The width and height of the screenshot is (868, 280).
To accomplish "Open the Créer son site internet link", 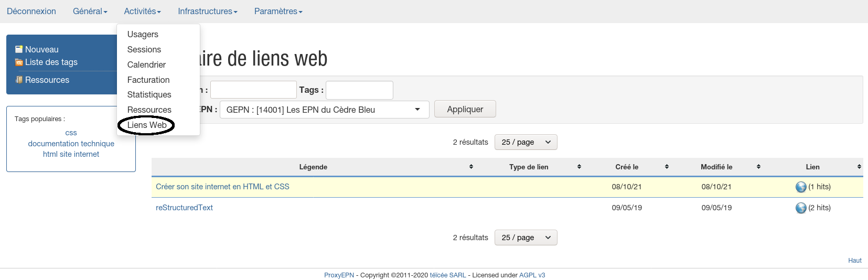I will [222, 187].
